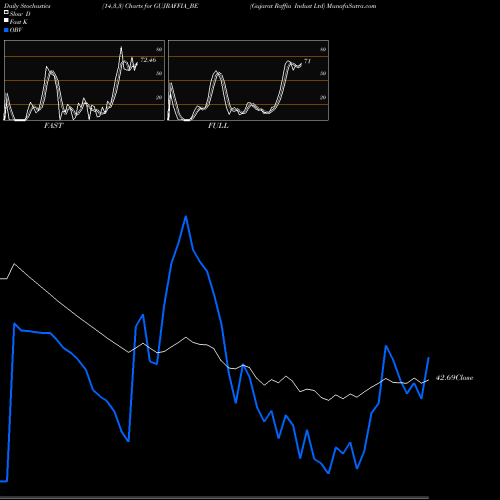Click the FAST chart label
Screen dimensions: 500x500
(x=53, y=126)
